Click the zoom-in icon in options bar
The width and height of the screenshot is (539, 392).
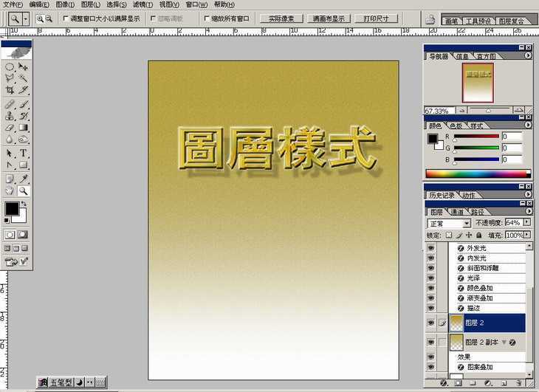pyautogui.click(x=40, y=19)
